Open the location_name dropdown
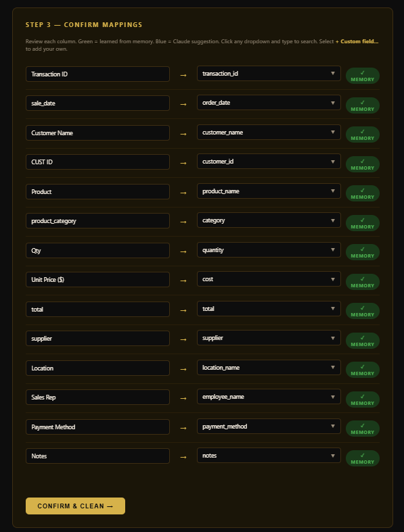The width and height of the screenshot is (404, 532). point(269,368)
